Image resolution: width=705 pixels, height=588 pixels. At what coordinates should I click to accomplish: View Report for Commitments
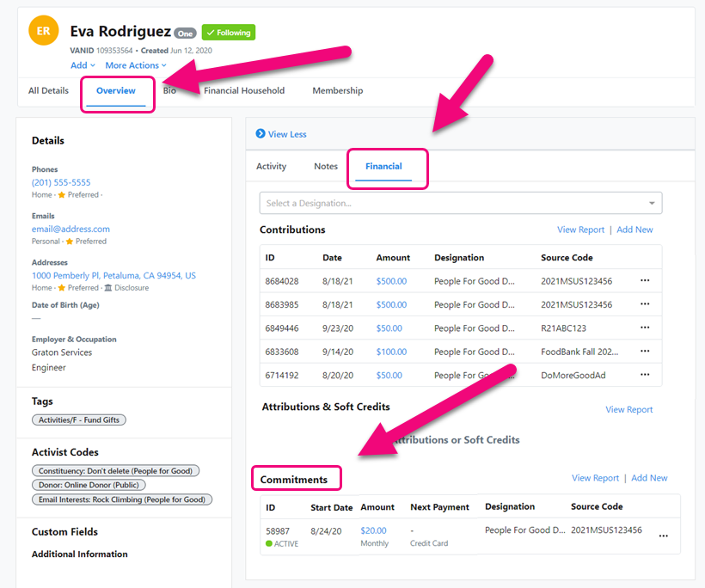click(x=595, y=478)
